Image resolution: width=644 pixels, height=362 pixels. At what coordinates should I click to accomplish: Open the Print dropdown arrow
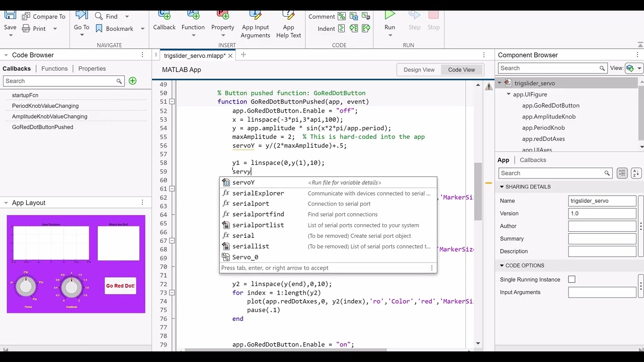[x=55, y=29]
